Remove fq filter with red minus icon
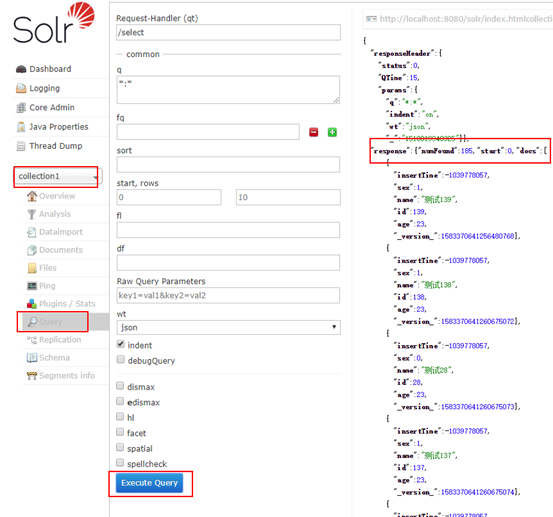This screenshot has width=553, height=517. 314,132
